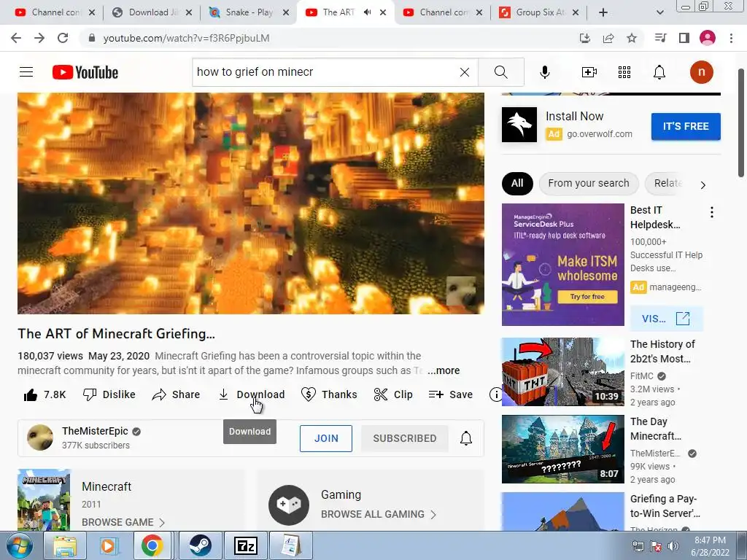Screen dimensions: 747x560
Task: Open volume control in system tray
Action: coord(673,546)
